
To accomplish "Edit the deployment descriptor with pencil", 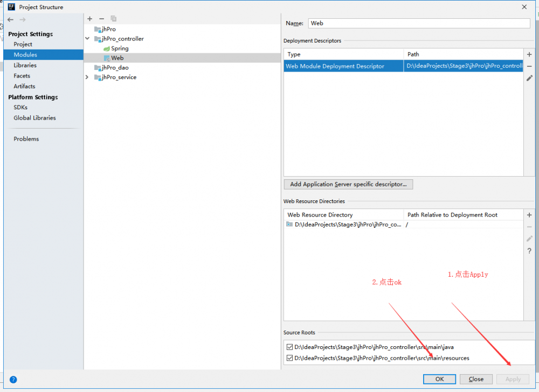I will (529, 78).
